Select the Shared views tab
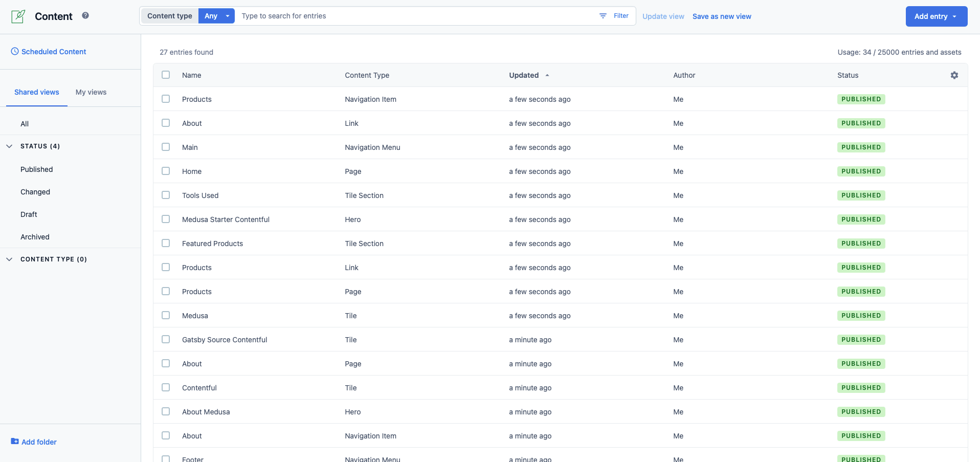This screenshot has height=462, width=980. tap(37, 92)
